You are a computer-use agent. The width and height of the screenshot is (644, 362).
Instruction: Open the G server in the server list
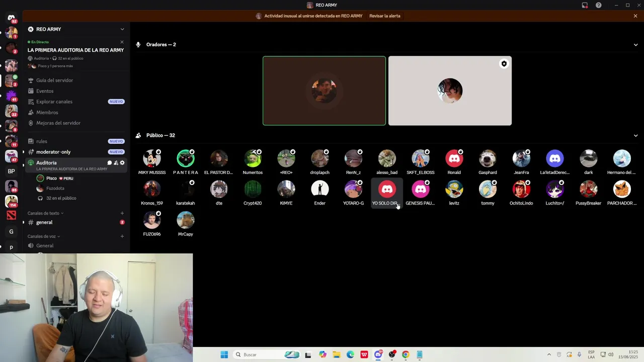coord(11,232)
